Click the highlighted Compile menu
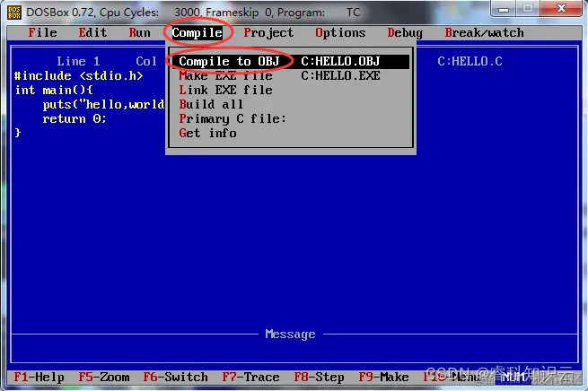This screenshot has height=391, width=588. [x=197, y=32]
